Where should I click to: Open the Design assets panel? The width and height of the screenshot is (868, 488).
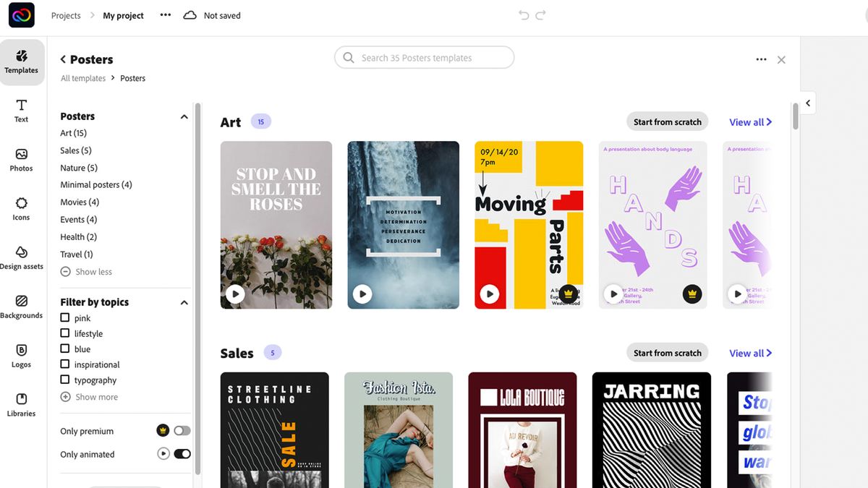pos(21,258)
